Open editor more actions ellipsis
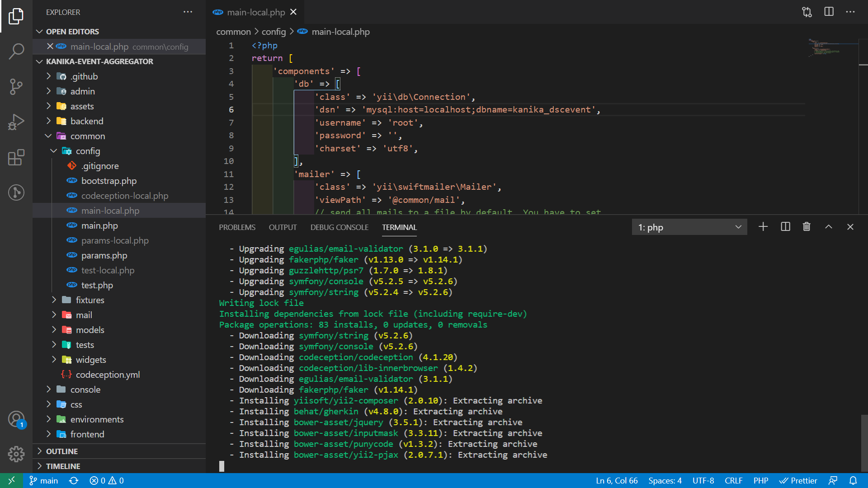 pos(850,12)
